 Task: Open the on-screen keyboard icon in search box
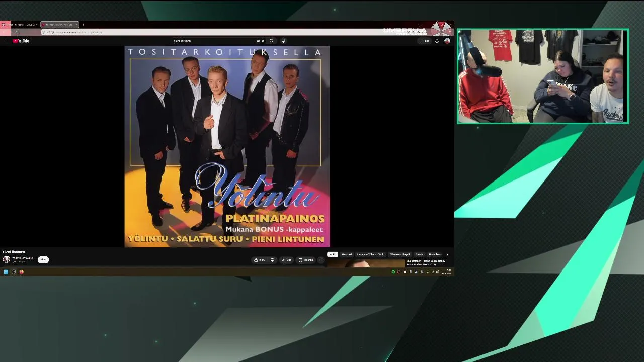(x=258, y=41)
